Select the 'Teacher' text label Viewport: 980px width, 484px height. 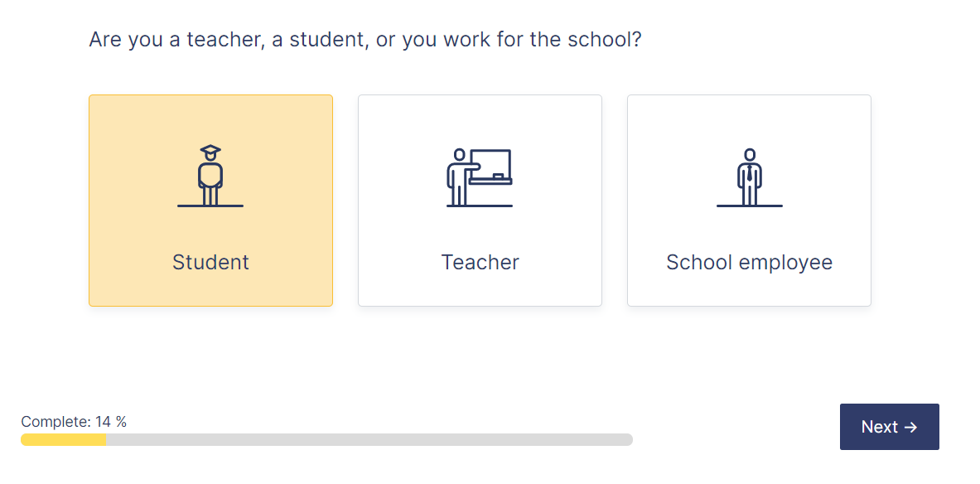pos(480,262)
